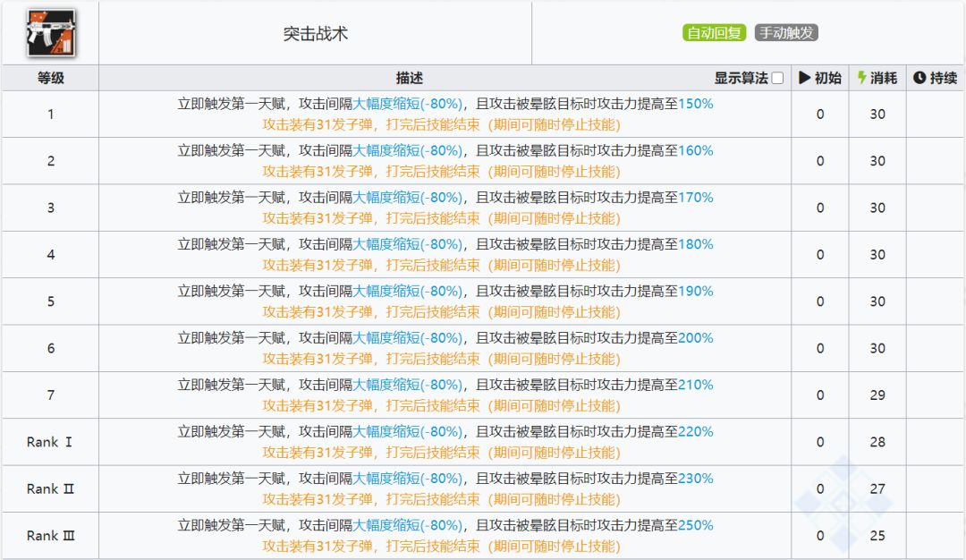Click the blue 250% value in Rank Ⅲ

(695, 525)
